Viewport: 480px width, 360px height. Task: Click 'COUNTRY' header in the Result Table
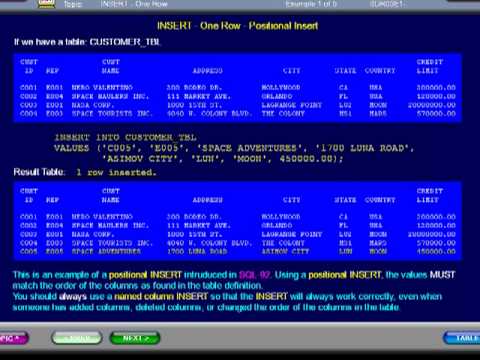click(x=380, y=200)
